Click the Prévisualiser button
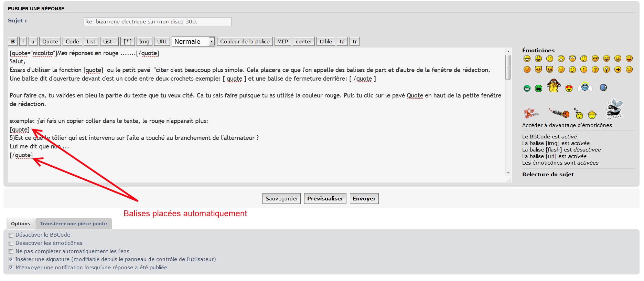This screenshot has height=281, width=644. 325,199
